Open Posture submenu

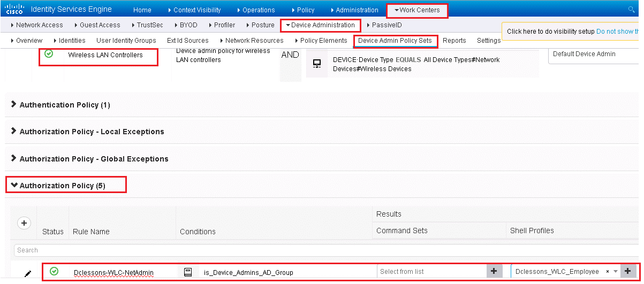point(260,25)
